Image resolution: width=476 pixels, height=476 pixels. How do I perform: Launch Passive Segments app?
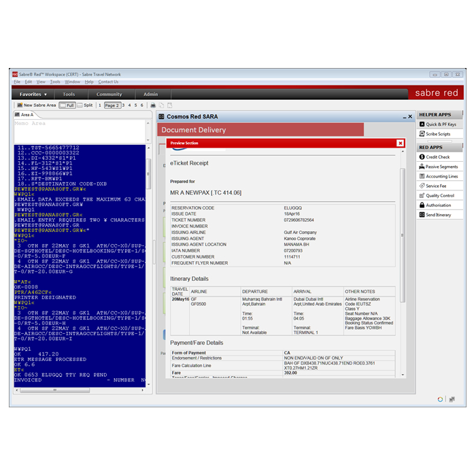(441, 167)
